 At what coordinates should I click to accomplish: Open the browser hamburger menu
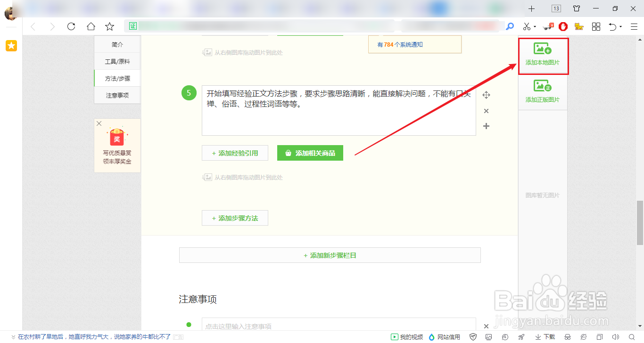click(x=634, y=27)
